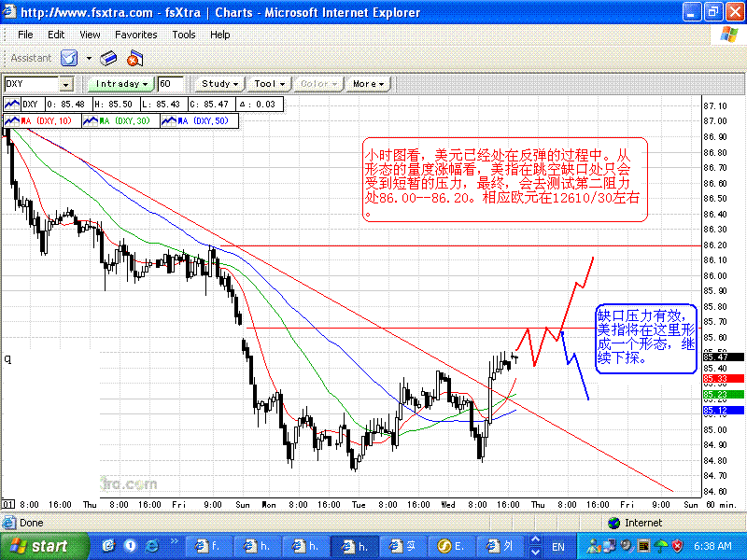The width and height of the screenshot is (747, 560).
Task: Click the 60 interval input field
Action: [170, 84]
